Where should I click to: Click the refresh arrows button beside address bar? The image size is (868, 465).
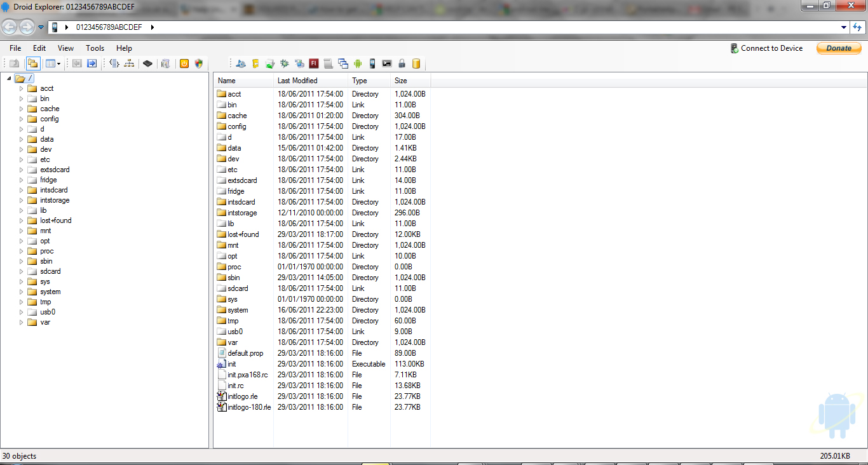pyautogui.click(x=858, y=27)
